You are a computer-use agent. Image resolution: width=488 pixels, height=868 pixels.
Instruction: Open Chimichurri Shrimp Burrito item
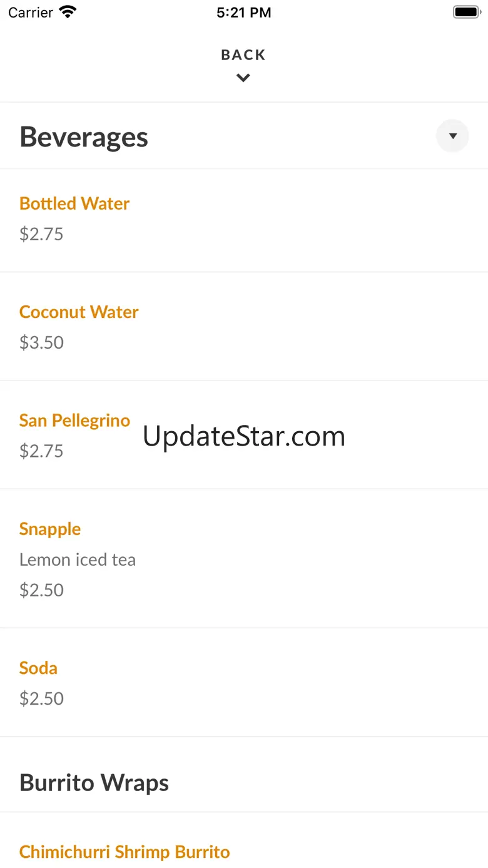pyautogui.click(x=125, y=852)
